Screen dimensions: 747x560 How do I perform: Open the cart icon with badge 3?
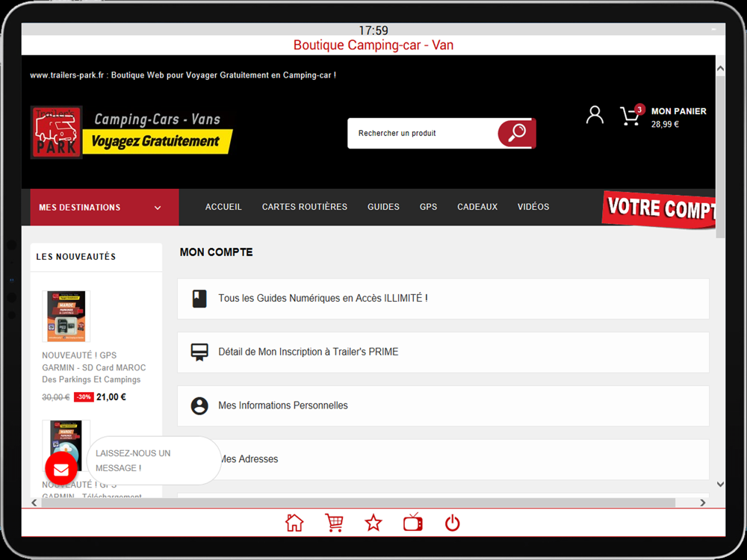click(x=632, y=115)
